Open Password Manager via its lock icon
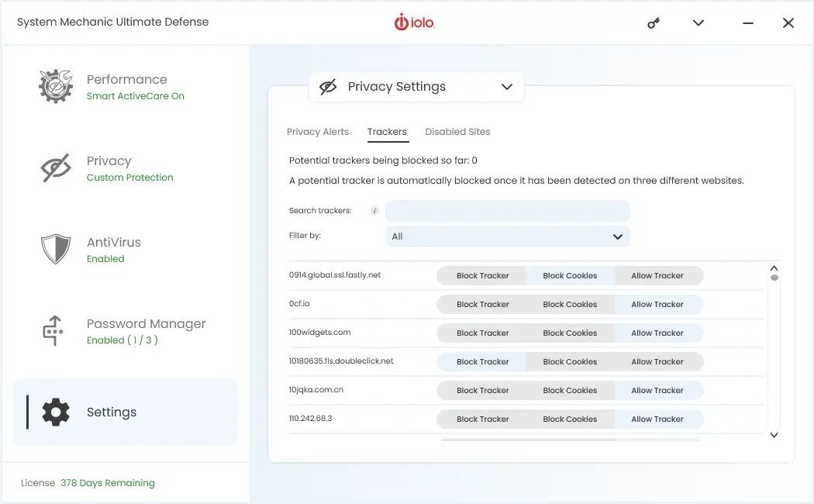 [53, 331]
